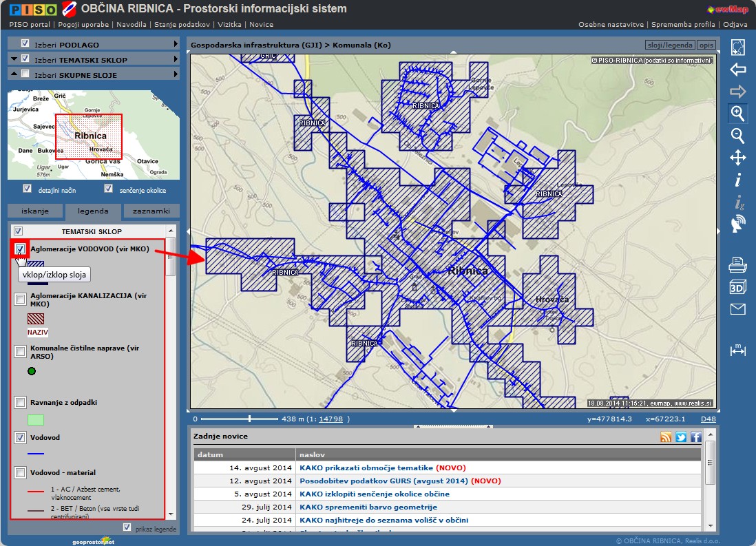Select the distance measuring tool
Screen dimensions: 756x546
[x=737, y=350]
